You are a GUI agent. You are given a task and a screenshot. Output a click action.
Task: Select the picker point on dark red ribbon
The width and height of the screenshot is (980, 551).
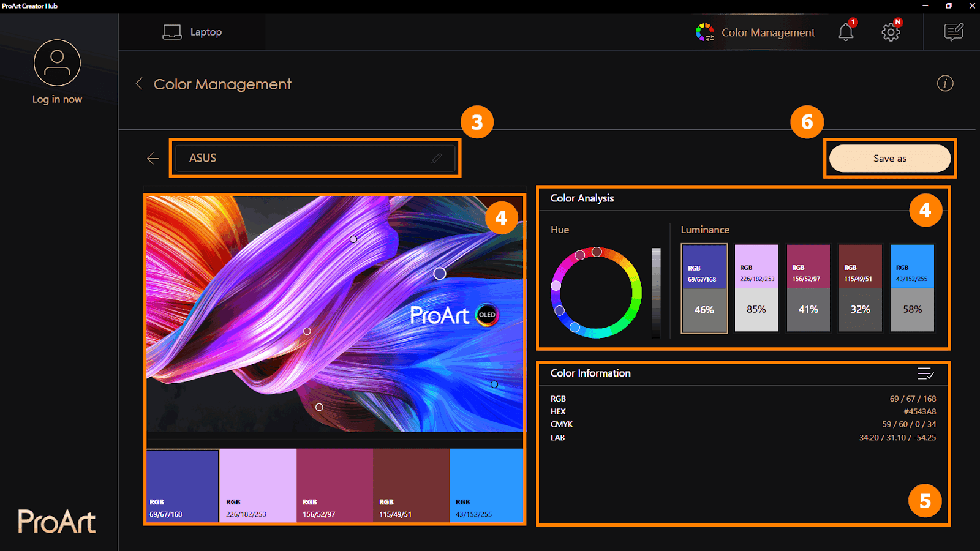click(x=319, y=407)
